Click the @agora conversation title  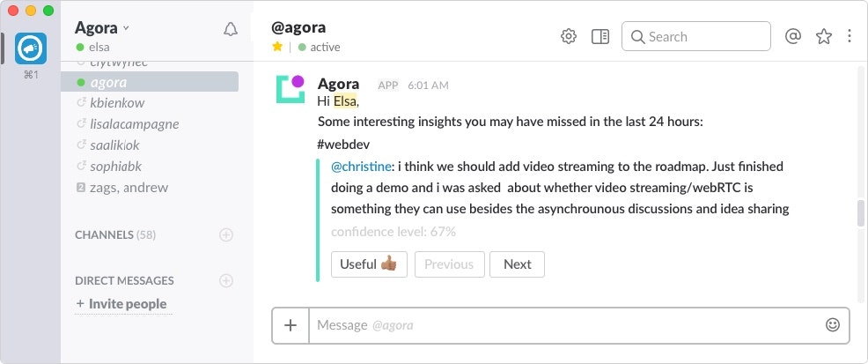pyautogui.click(x=298, y=27)
